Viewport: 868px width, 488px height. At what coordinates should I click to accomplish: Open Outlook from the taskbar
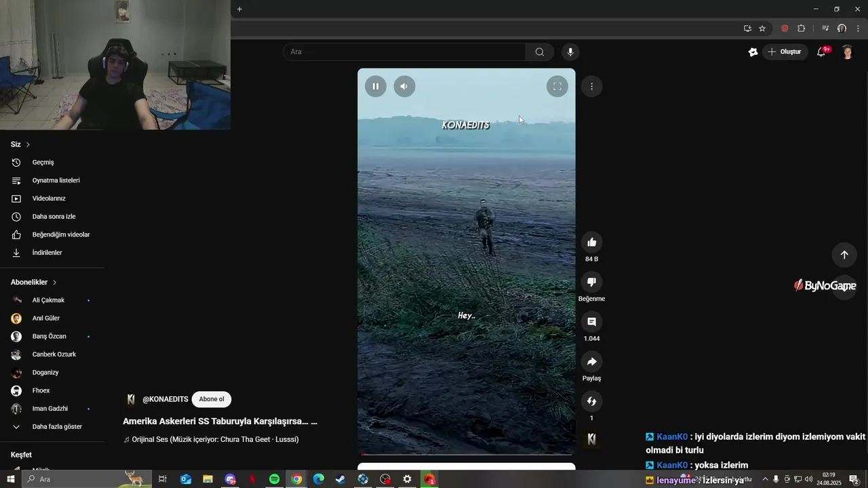pos(186,479)
